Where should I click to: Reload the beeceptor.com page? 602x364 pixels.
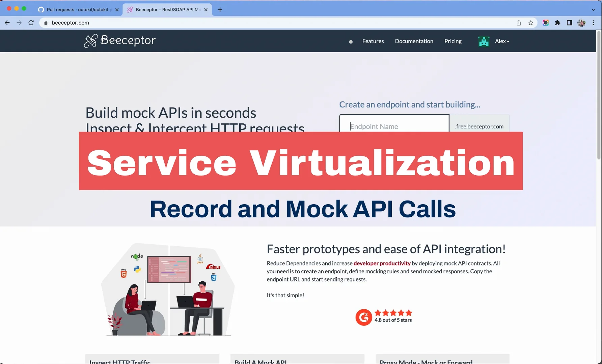click(31, 23)
